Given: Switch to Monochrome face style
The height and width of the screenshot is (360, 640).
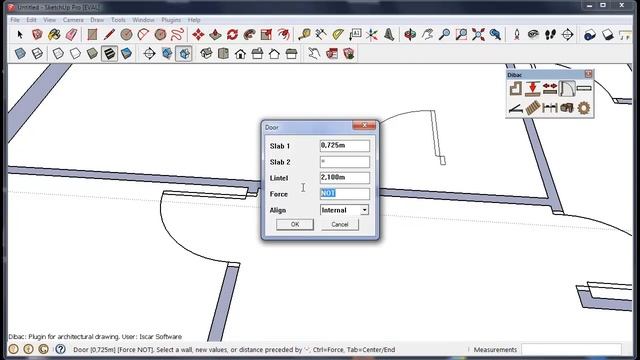Looking at the screenshot, I should pos(127,53).
